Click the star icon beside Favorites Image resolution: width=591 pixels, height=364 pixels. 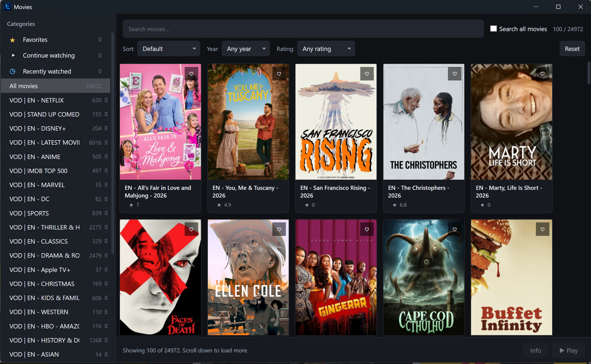point(12,40)
